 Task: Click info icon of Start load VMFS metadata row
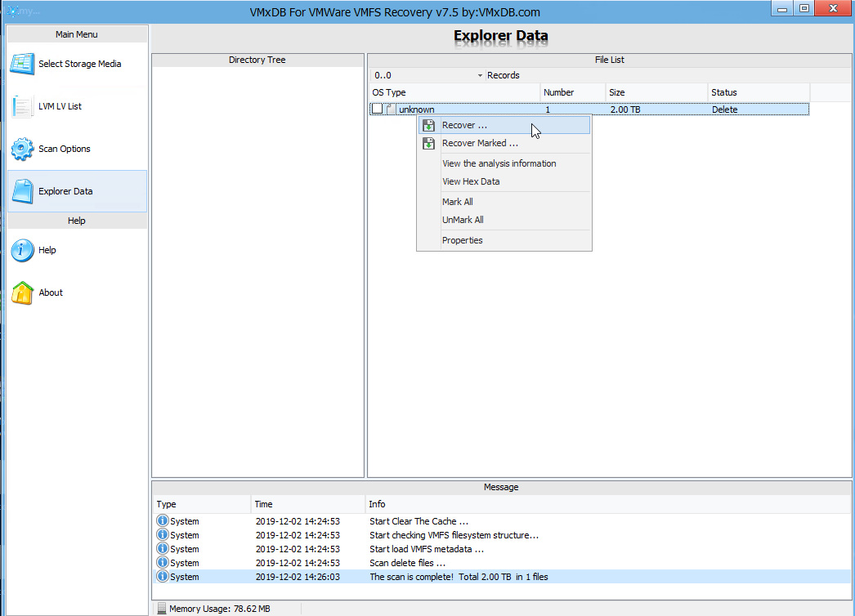click(x=162, y=548)
